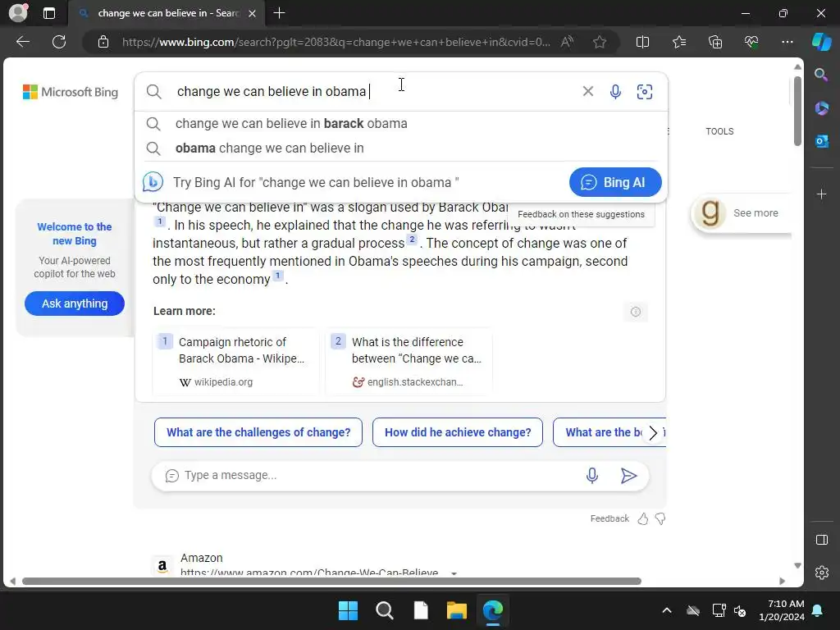The image size is (840, 630).
Task: Open sidebar settings gear
Action: (821, 573)
